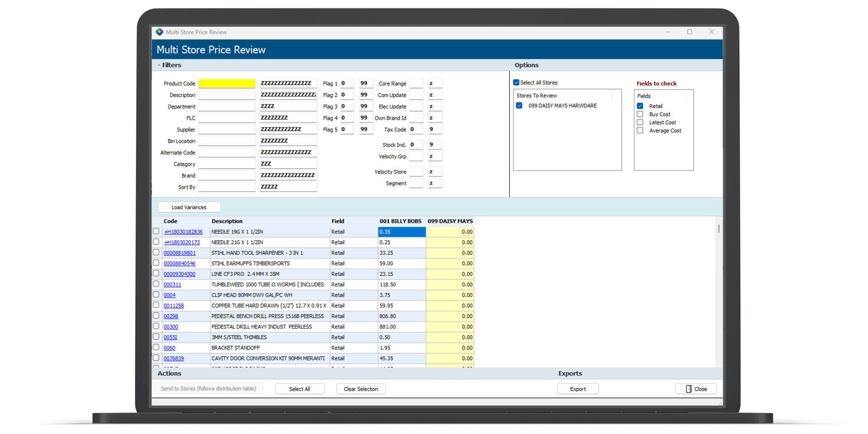Click the results table vertical scrollbar
This screenshot has width=868, height=434.
719,228
